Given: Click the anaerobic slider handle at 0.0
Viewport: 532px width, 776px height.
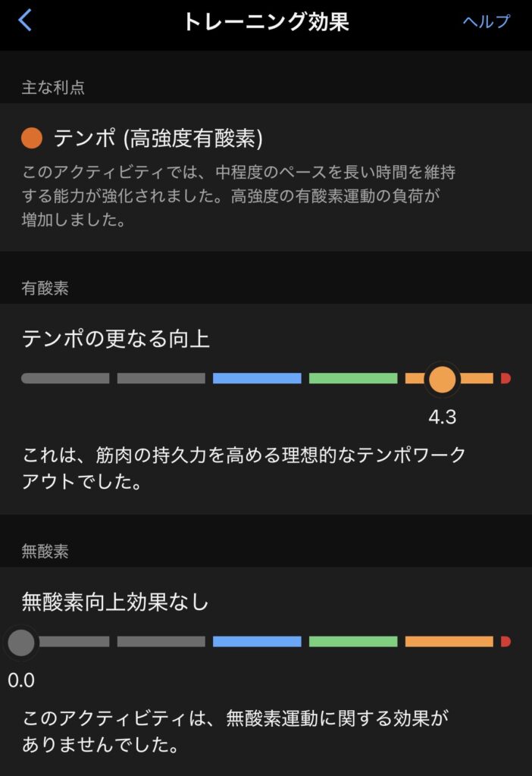Looking at the screenshot, I should tap(21, 642).
